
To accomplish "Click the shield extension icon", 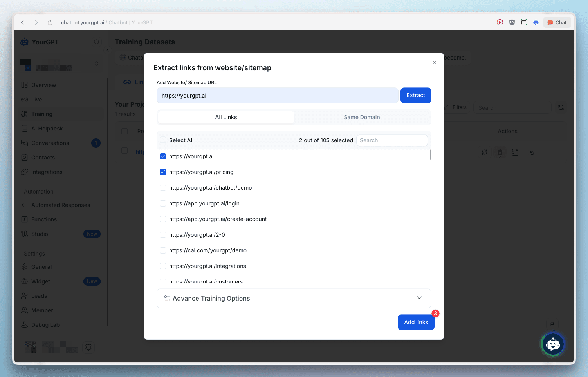I will 512,22.
